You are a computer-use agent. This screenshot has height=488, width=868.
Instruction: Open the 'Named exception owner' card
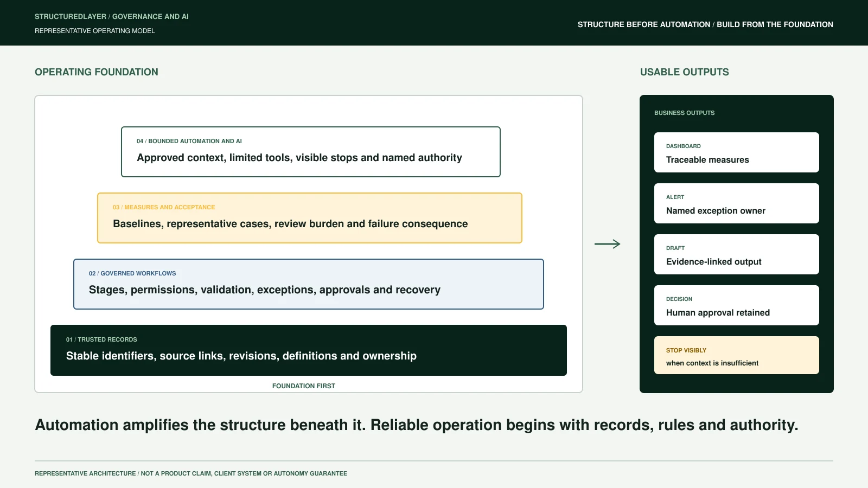point(737,203)
